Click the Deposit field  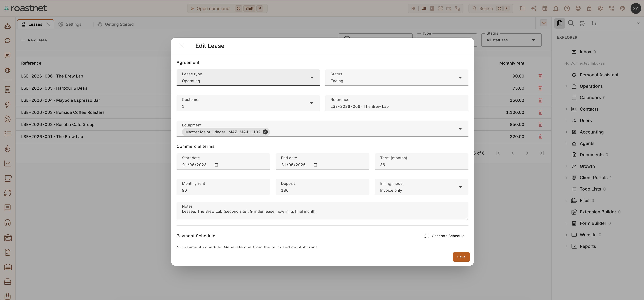coord(322,187)
